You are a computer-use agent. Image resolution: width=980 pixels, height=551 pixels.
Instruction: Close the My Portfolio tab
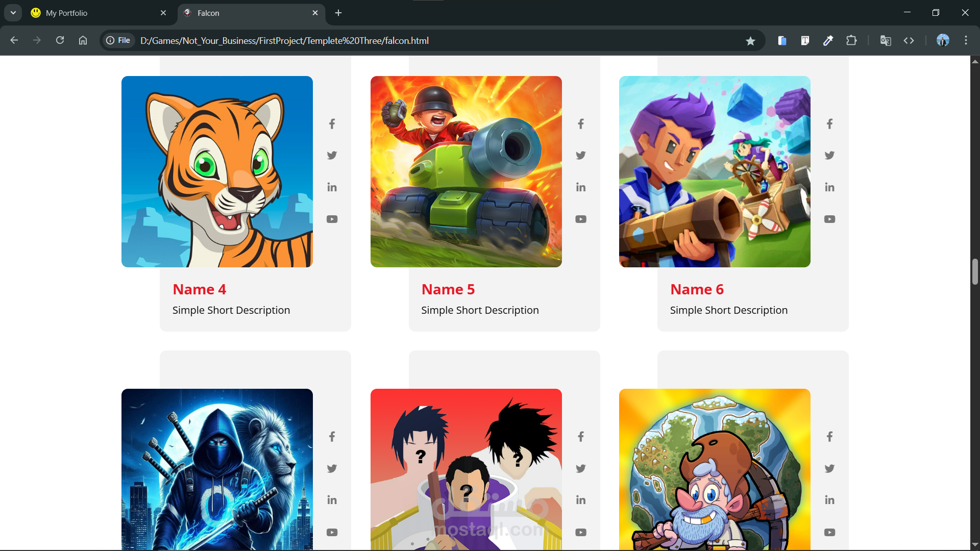pos(163,13)
